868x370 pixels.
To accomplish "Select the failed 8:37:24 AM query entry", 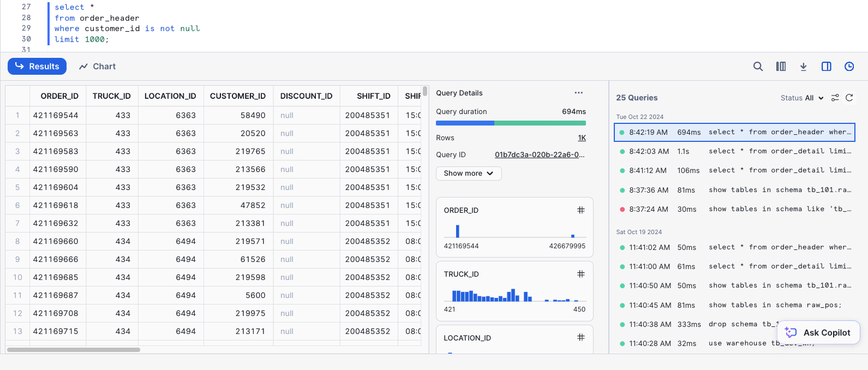I will coord(734,209).
